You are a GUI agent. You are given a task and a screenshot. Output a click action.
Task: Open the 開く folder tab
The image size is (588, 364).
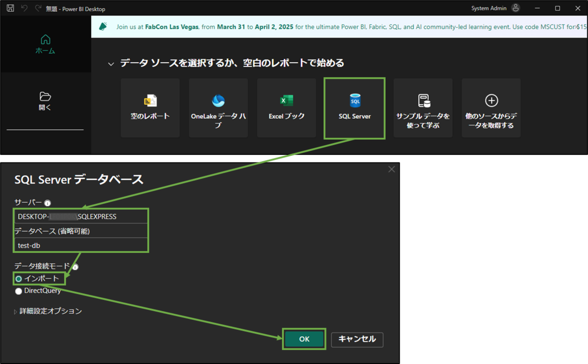pos(45,101)
